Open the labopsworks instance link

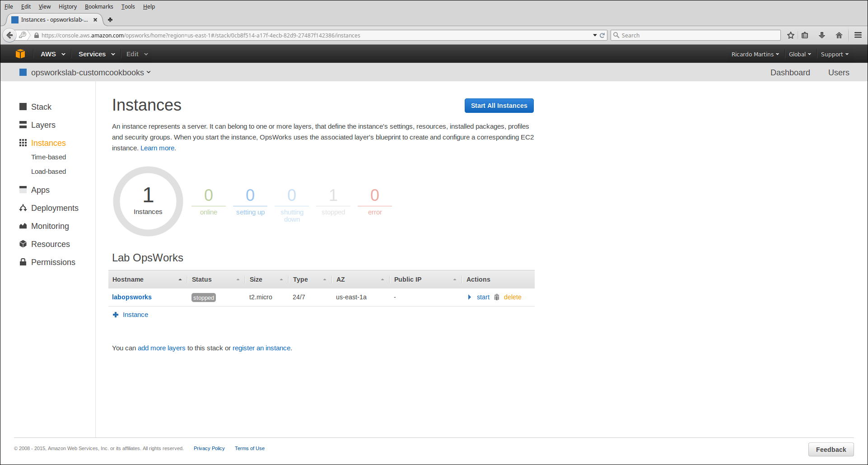(132, 297)
